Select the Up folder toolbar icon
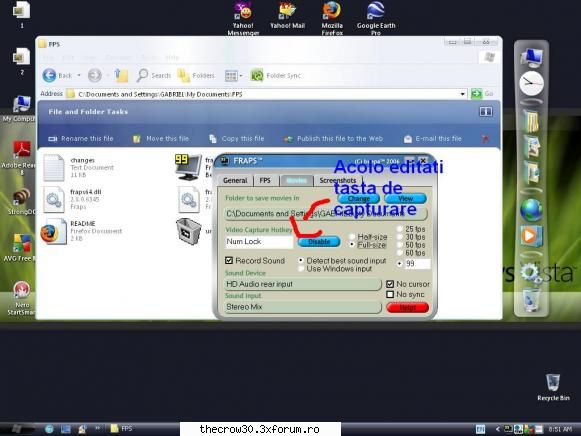The height and width of the screenshot is (436, 581). [121, 75]
